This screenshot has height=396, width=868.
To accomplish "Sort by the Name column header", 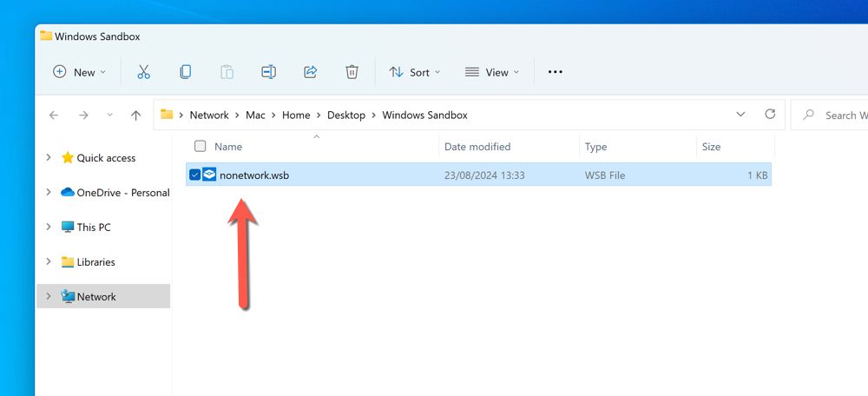I will pos(228,147).
